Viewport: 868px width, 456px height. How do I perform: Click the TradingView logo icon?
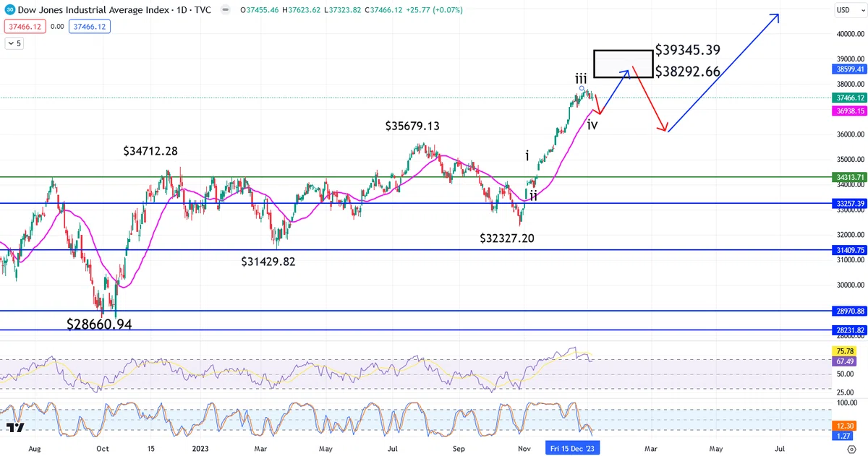click(x=16, y=427)
